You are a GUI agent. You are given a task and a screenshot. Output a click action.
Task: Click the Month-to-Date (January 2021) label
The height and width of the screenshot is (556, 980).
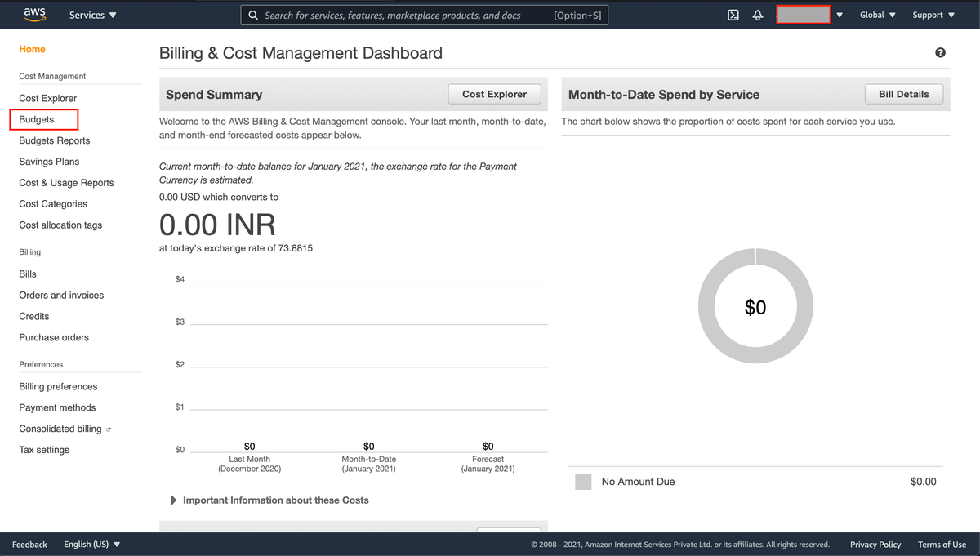(x=368, y=464)
